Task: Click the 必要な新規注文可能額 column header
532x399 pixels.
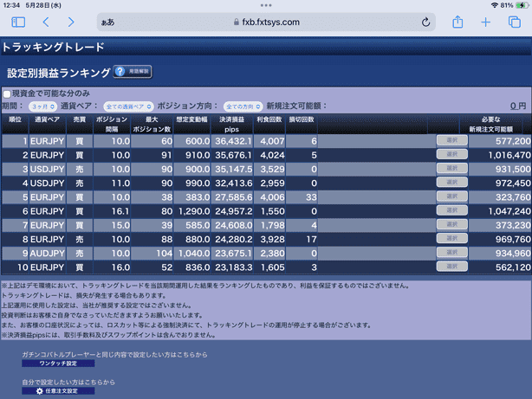Action: click(491, 124)
